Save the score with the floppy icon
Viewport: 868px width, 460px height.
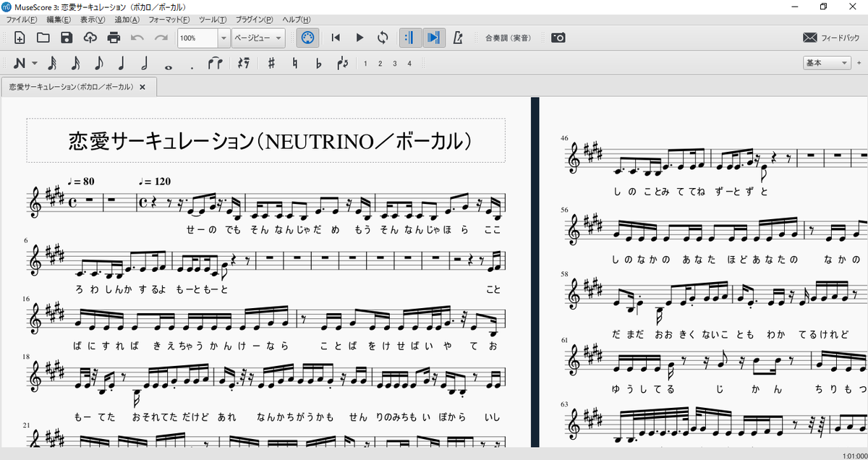point(67,38)
